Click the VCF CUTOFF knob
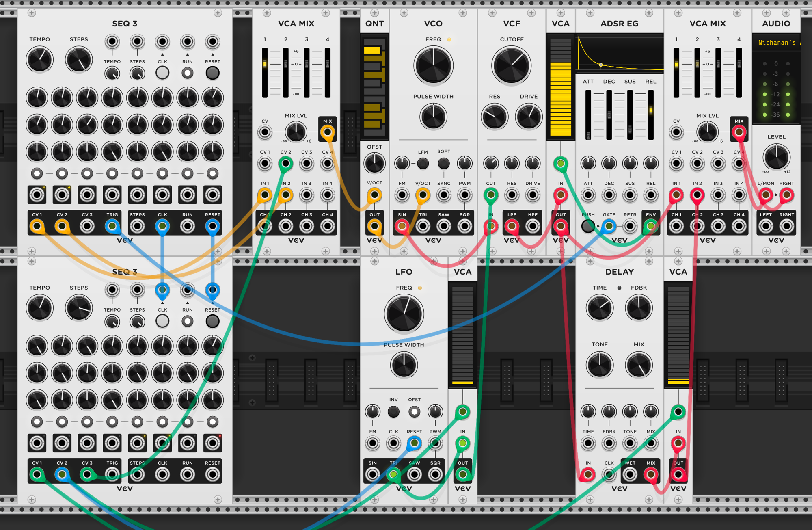This screenshot has width=812, height=530. click(x=512, y=65)
